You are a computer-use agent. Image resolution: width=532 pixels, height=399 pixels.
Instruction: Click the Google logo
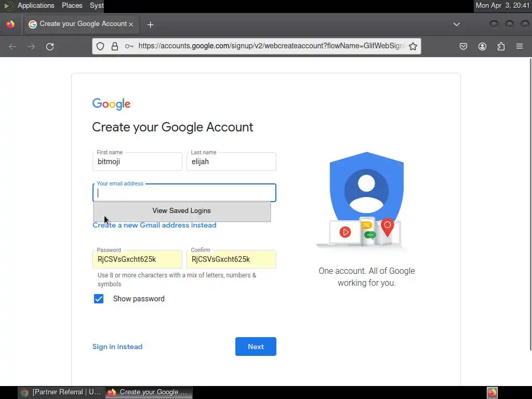(111, 104)
